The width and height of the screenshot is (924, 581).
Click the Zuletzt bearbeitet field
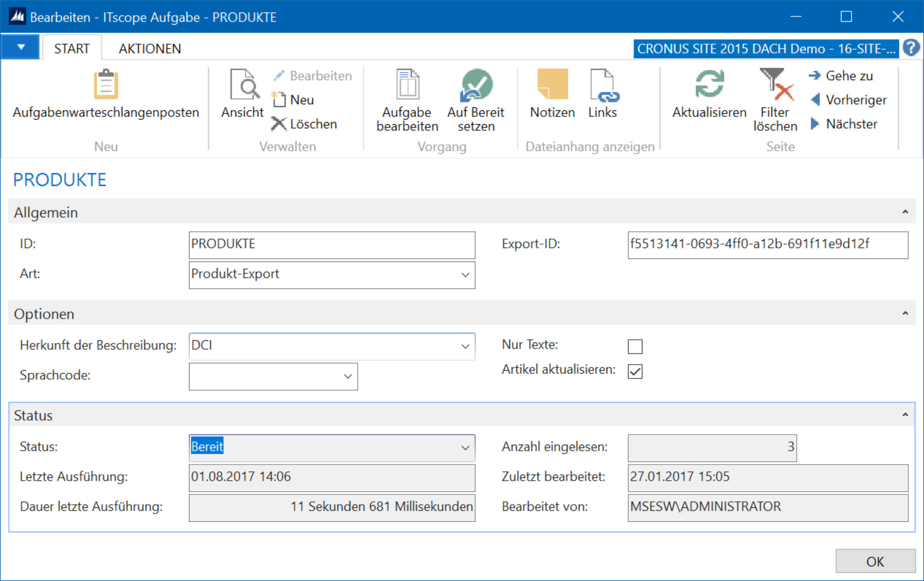click(768, 478)
